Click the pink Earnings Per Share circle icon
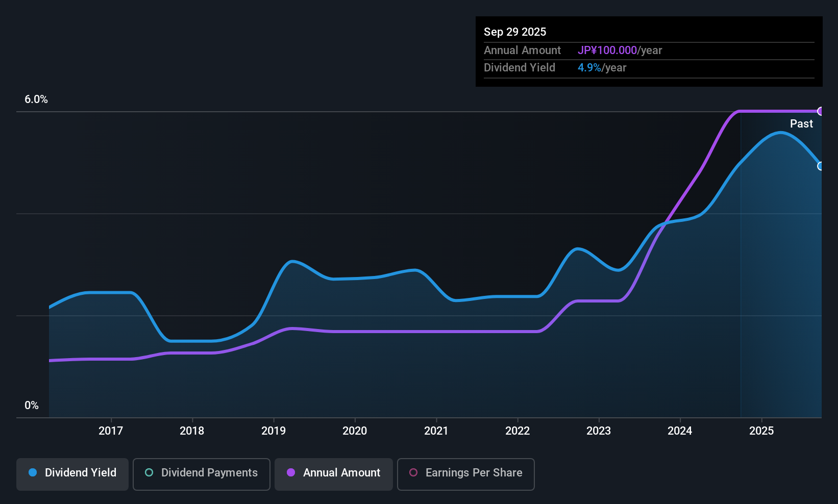The image size is (838, 504). click(x=413, y=473)
